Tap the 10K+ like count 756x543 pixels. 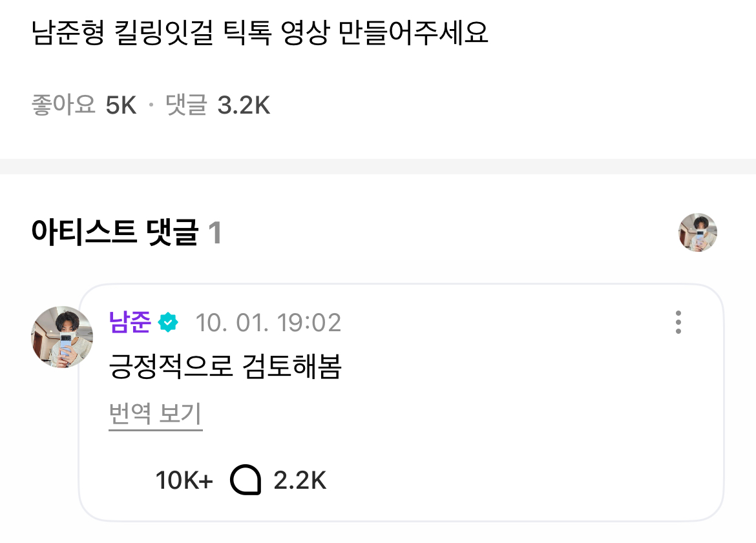[184, 481]
